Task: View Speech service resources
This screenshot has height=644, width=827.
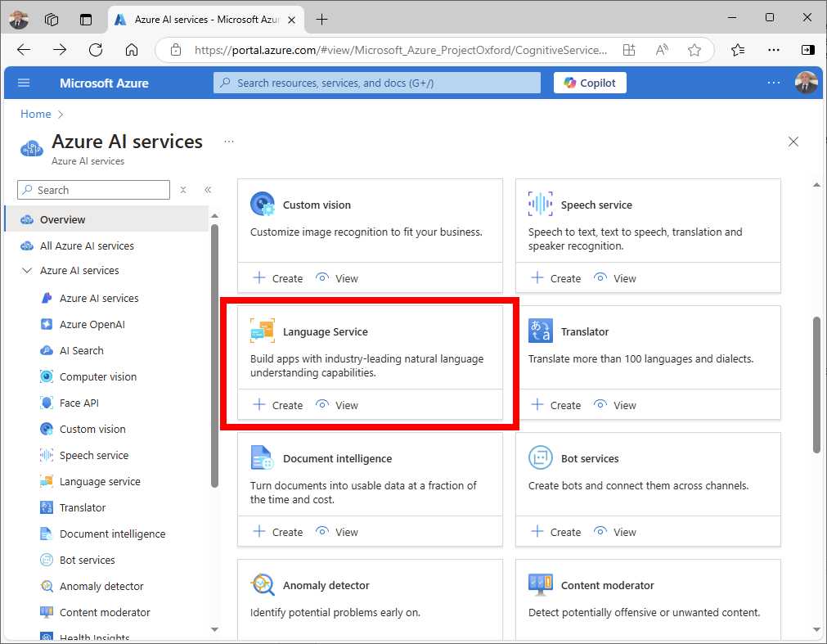Action: click(614, 278)
